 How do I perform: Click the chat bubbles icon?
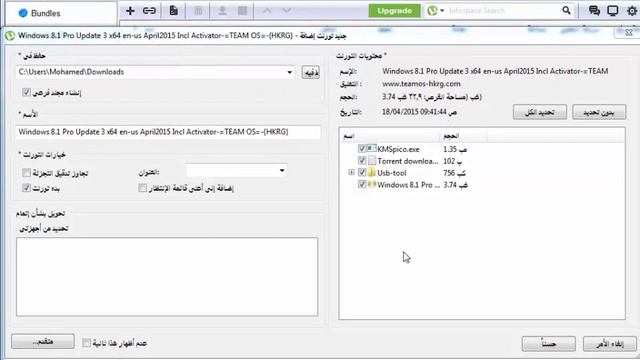coord(594,11)
